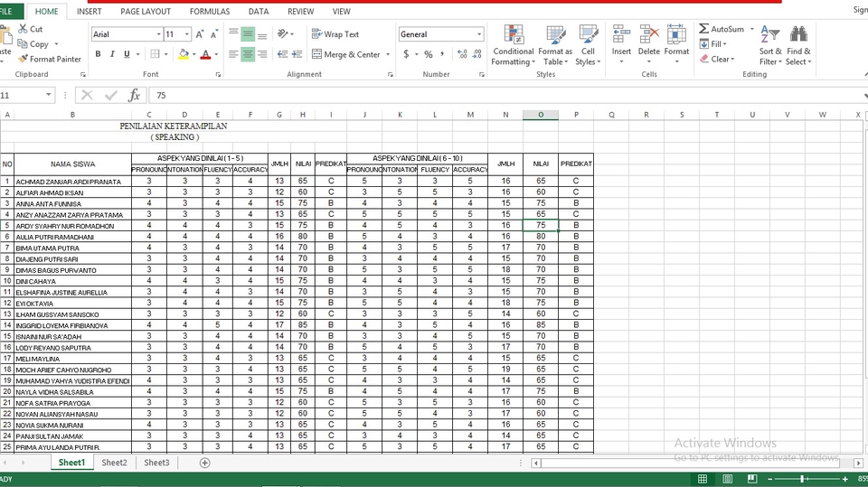Toggle Align Left
The height and width of the screenshot is (487, 868).
tap(233, 54)
